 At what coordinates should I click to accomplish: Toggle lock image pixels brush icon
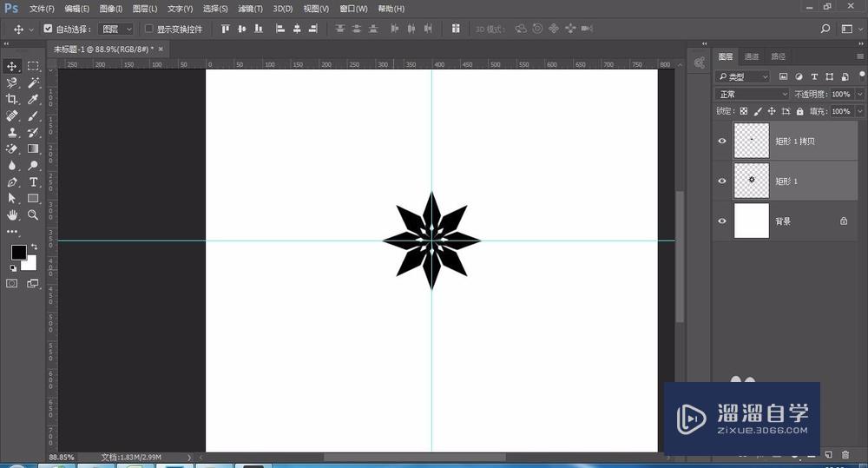click(758, 111)
